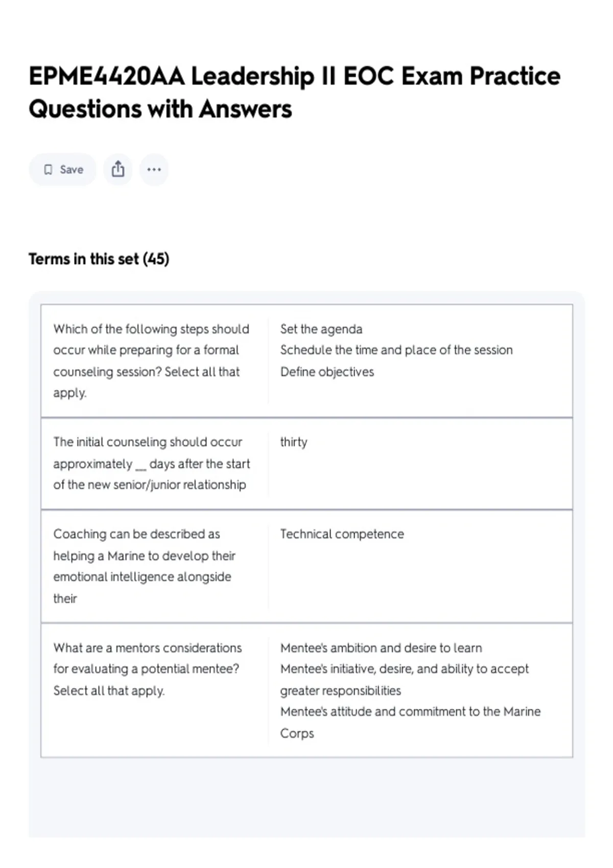This screenshot has width=613, height=868.
Task: Select the formal counseling session question
Action: 151,361
